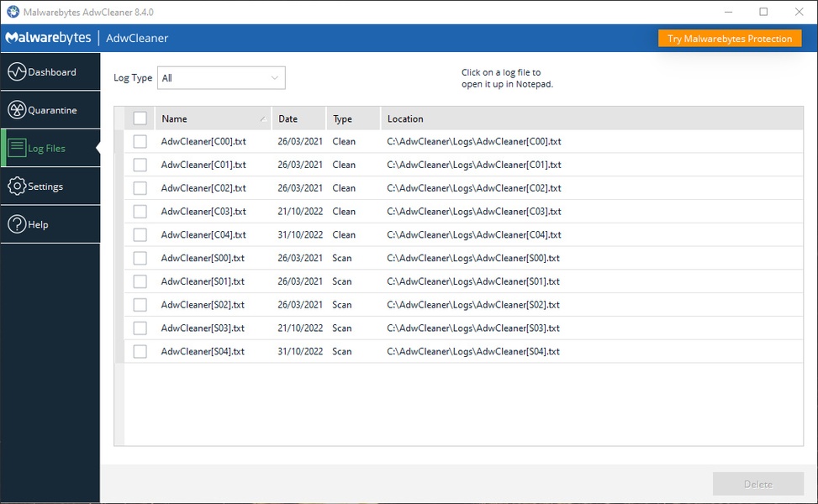
Task: Click the Delete button
Action: pyautogui.click(x=757, y=484)
